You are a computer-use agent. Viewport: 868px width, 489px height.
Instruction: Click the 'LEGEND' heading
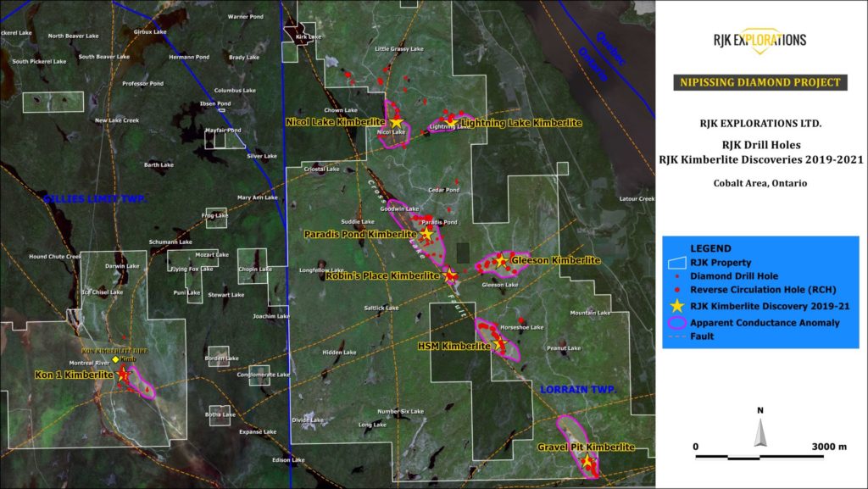coord(710,248)
